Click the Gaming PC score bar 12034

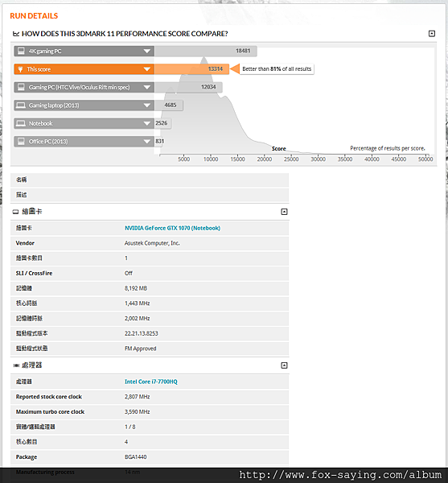coord(188,87)
